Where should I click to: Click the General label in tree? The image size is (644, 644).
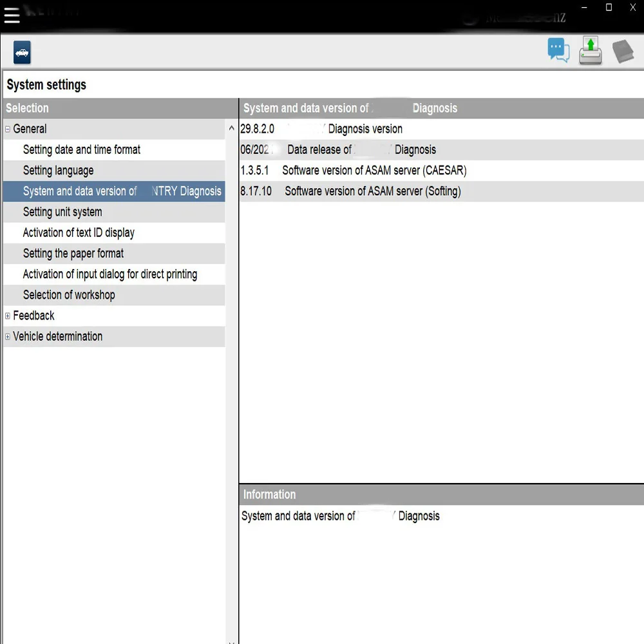(x=30, y=129)
